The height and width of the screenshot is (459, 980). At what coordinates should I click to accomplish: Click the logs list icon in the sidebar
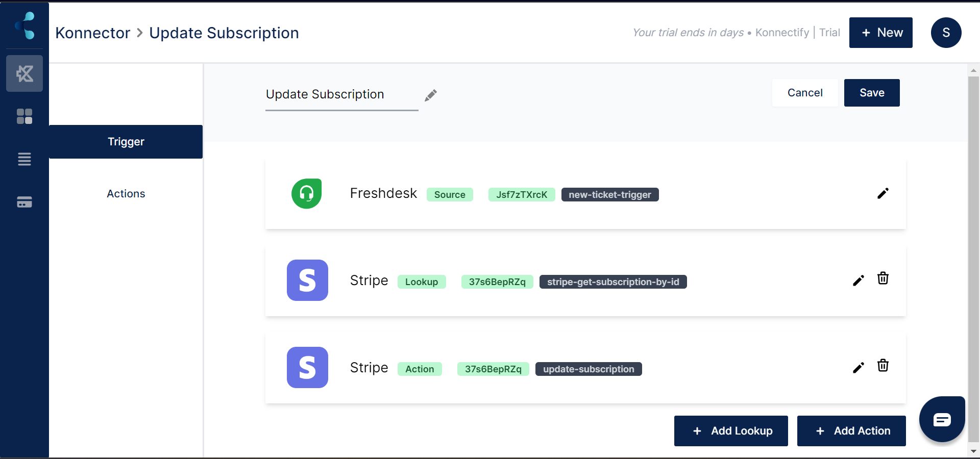pos(24,159)
